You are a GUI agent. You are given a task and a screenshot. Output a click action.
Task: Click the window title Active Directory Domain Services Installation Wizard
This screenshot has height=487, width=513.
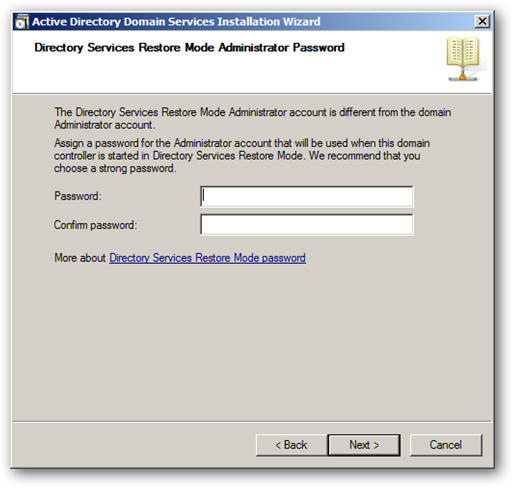(176, 22)
